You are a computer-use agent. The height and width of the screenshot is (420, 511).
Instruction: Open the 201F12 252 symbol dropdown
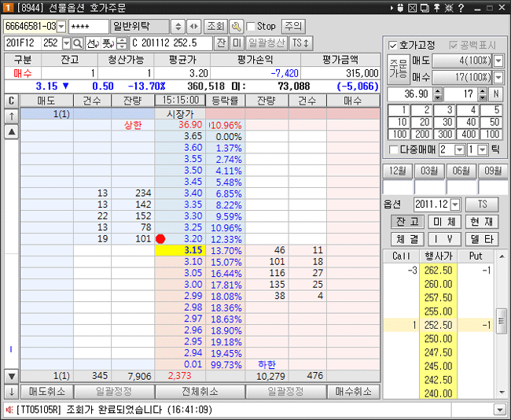[66, 43]
